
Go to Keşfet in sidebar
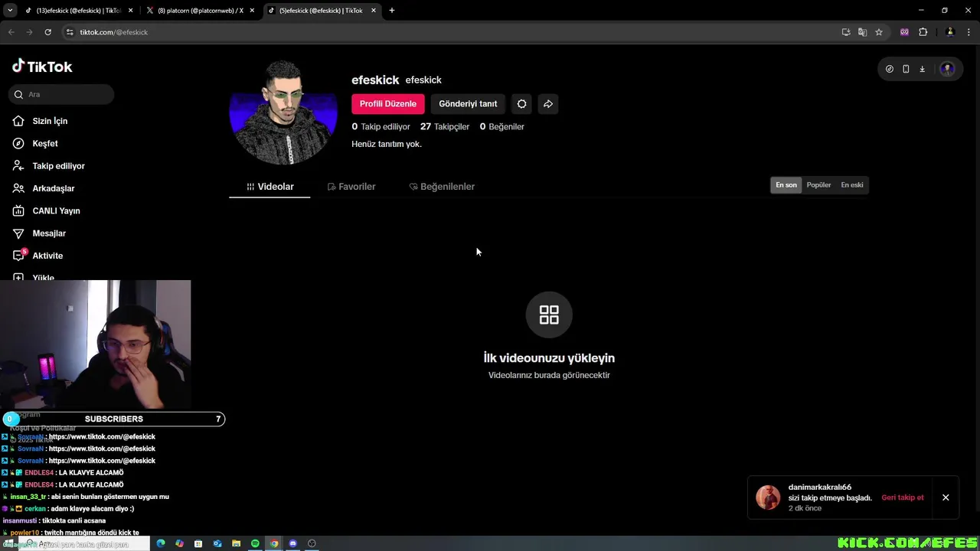[x=45, y=143]
